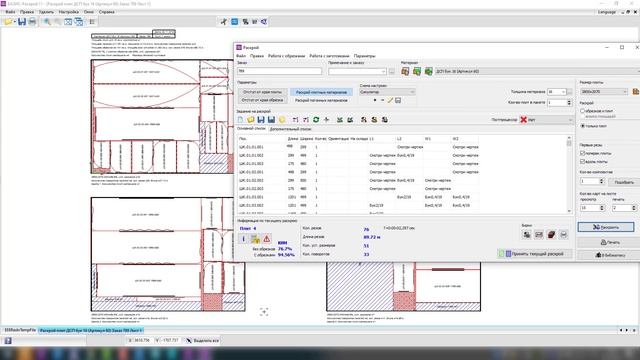Viewport: 640px width, 360px height.
Task: Zoom out magnifier in main toolbar
Action: pos(58,22)
